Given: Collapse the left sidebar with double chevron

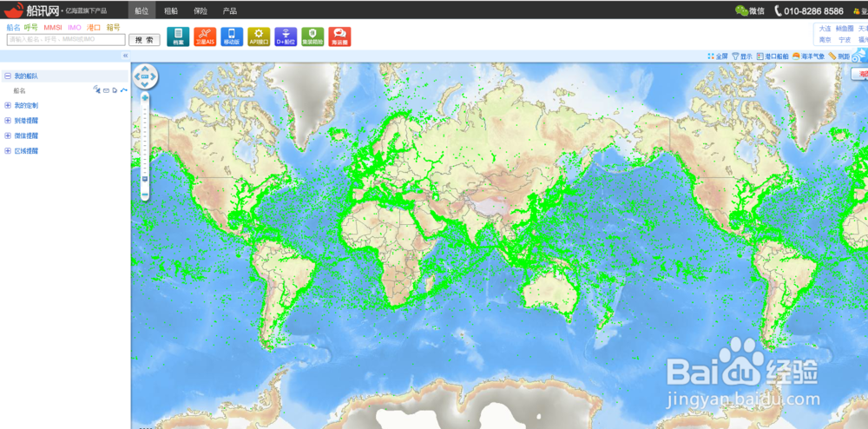Looking at the screenshot, I should point(125,56).
